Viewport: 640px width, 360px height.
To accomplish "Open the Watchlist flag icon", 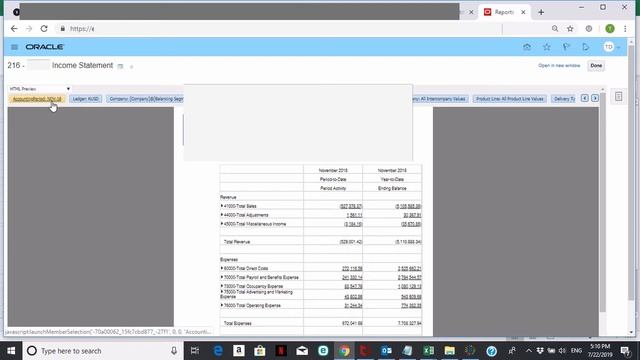I will click(566, 47).
